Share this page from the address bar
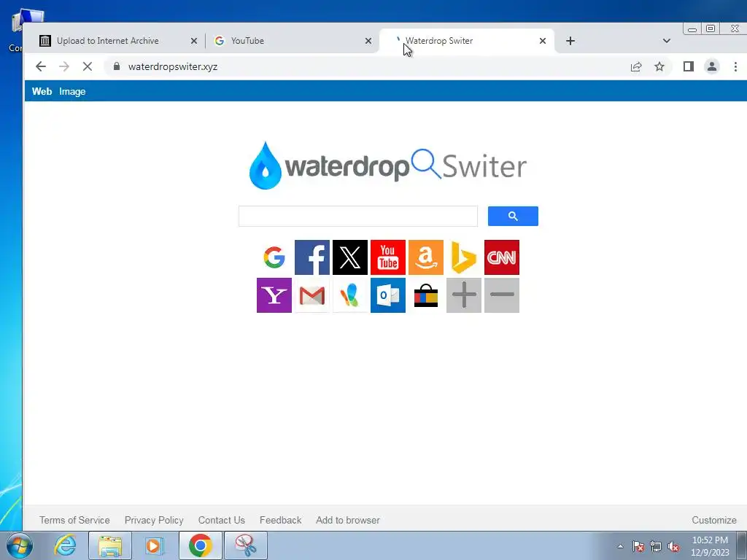 click(x=636, y=66)
